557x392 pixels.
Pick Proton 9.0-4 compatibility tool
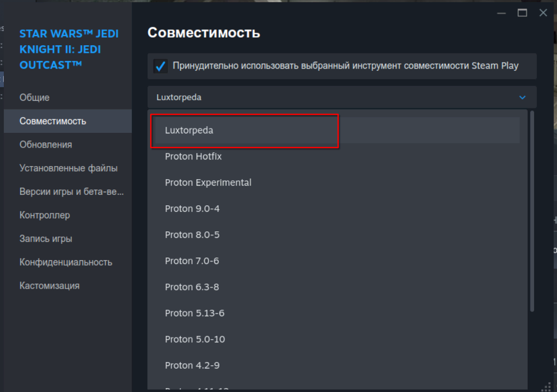click(192, 209)
